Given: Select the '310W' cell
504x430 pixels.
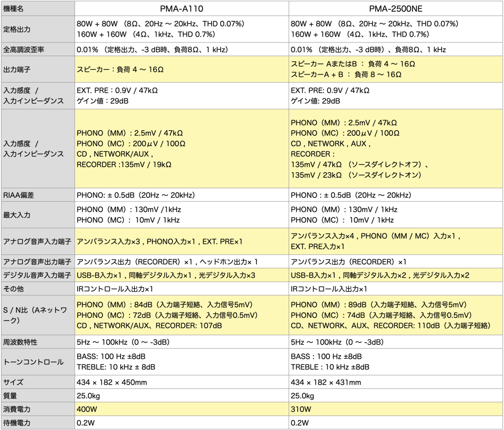Looking at the screenshot, I should (x=395, y=409).
